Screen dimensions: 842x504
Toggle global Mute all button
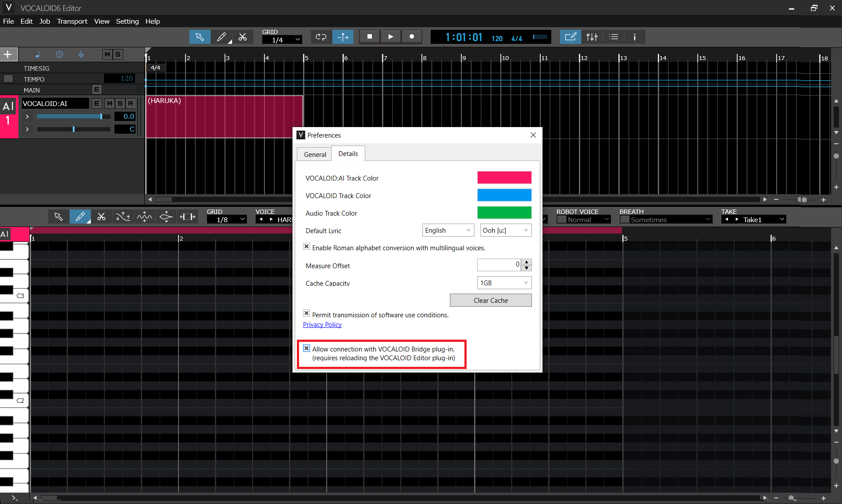pos(107,54)
